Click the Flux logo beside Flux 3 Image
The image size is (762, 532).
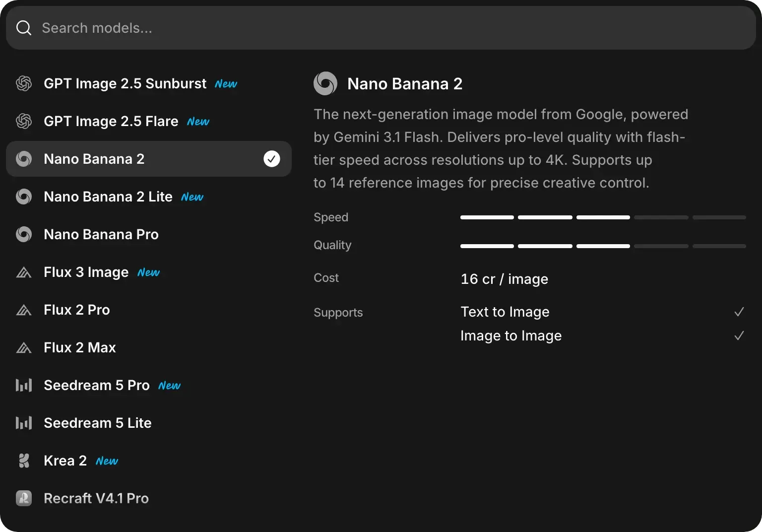point(24,272)
